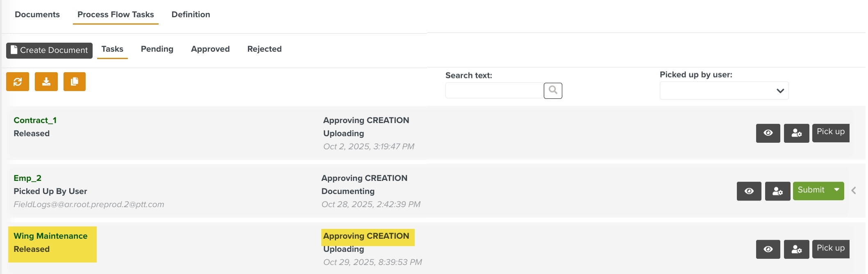The height and width of the screenshot is (274, 868).
Task: Switch to the Documents tab
Action: tap(37, 14)
